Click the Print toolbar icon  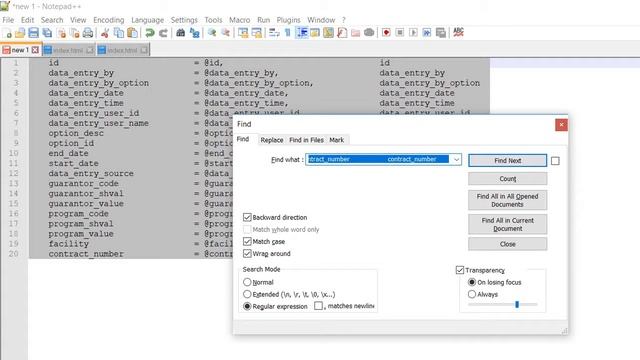[x=88, y=33]
